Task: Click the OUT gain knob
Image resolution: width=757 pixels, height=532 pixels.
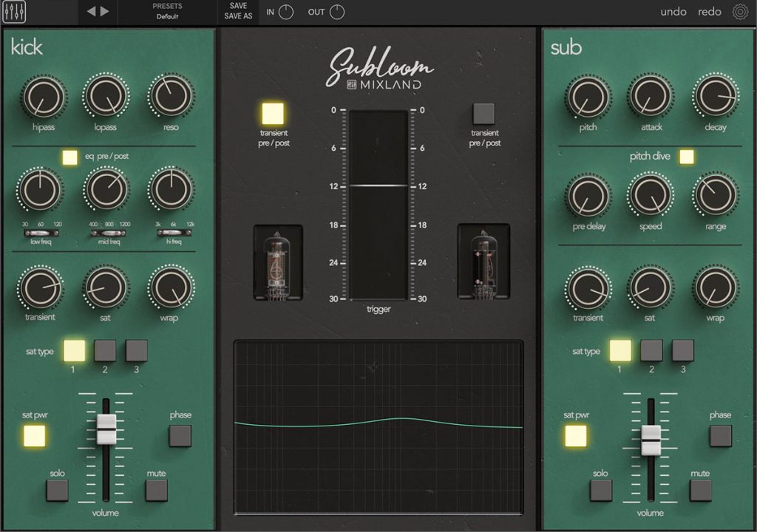Action: pos(337,12)
